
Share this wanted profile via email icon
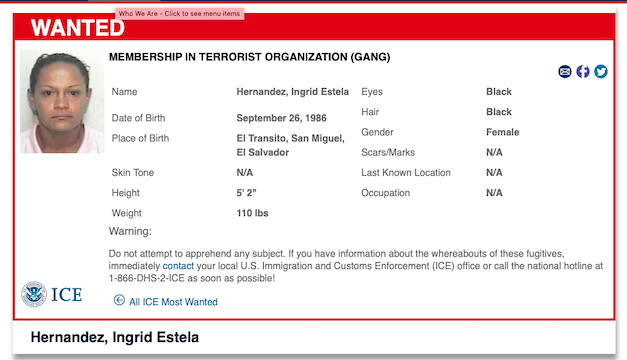(565, 72)
